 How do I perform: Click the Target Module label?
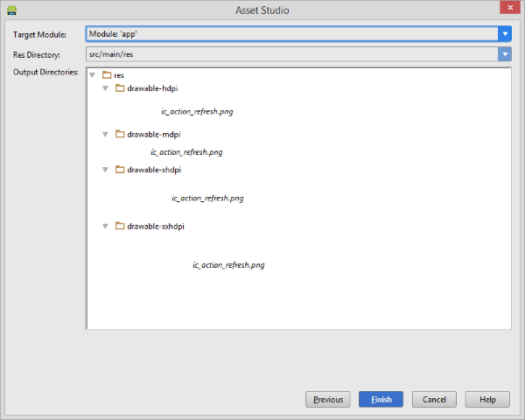39,34
